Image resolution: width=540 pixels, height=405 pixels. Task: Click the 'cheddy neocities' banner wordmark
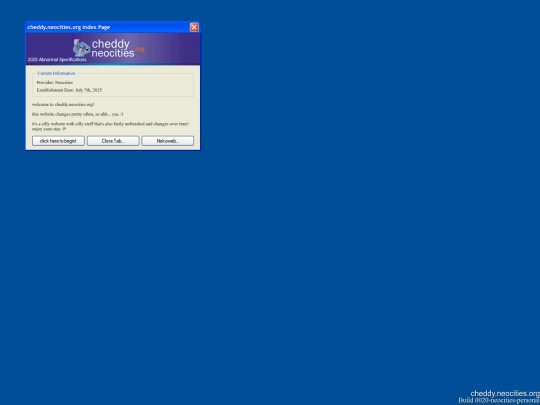(113, 48)
